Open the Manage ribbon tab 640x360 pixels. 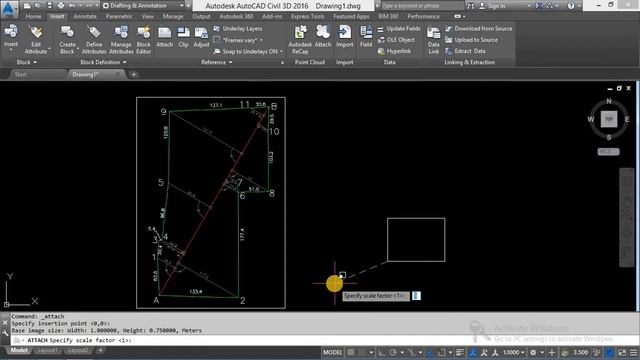[x=173, y=16]
